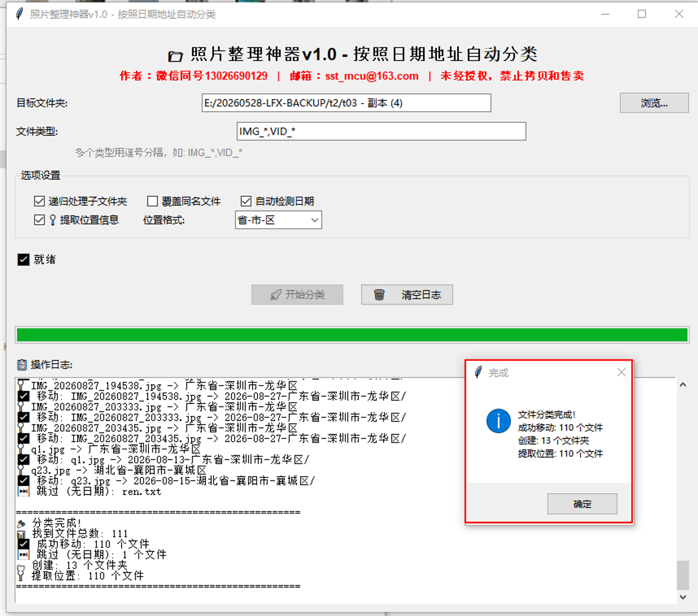Click the 清空日志 button

pos(407,295)
